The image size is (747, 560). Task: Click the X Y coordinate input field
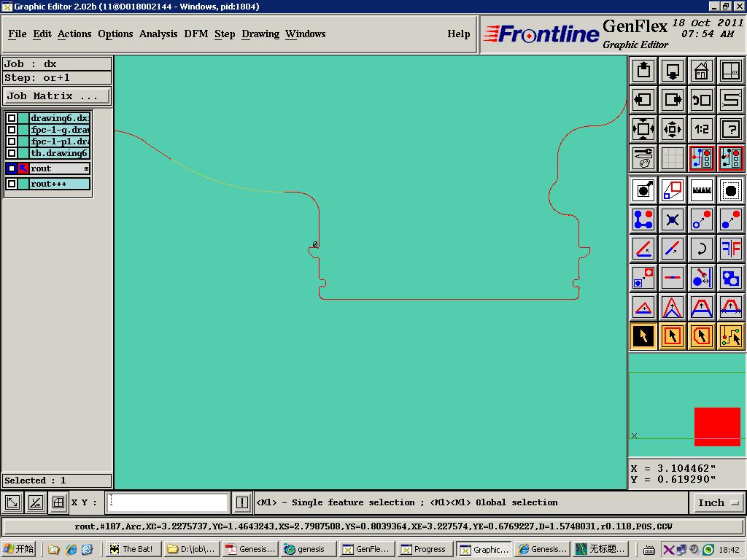point(167,502)
